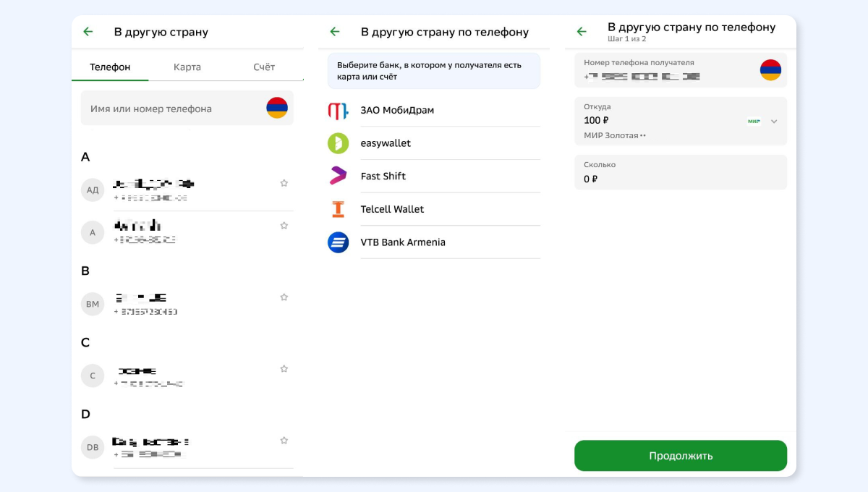Choose easywallet as recipient bank
This screenshot has width=868, height=492.
coord(434,143)
